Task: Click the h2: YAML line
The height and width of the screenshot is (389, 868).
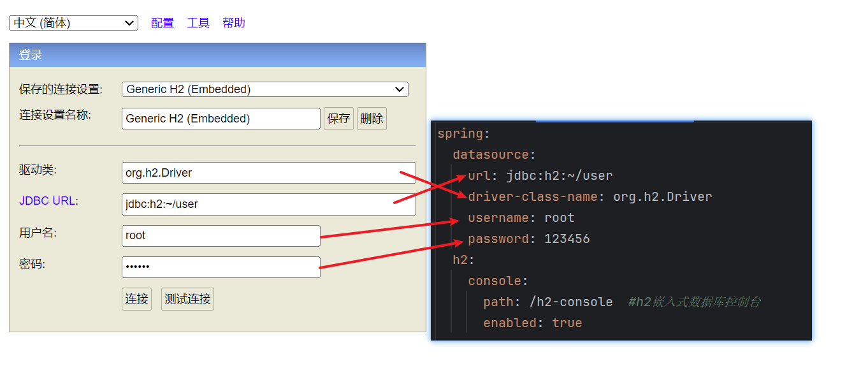Action: coord(463,260)
